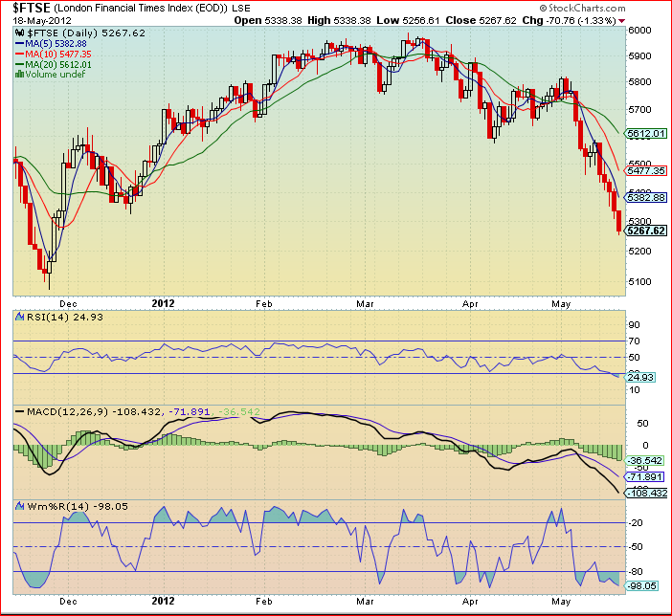Click the Low 5256.61 value

click(x=408, y=20)
